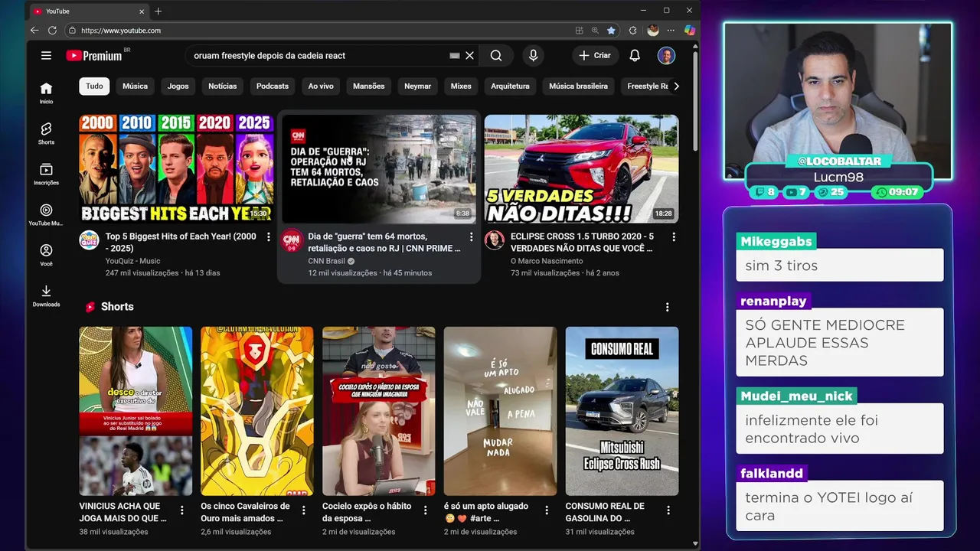Open Downloads in the sidebar
The width and height of the screenshot is (980, 551).
coord(46,296)
